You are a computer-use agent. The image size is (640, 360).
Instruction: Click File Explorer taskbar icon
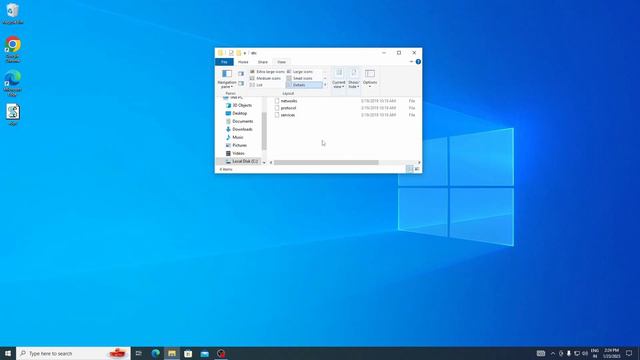click(172, 353)
